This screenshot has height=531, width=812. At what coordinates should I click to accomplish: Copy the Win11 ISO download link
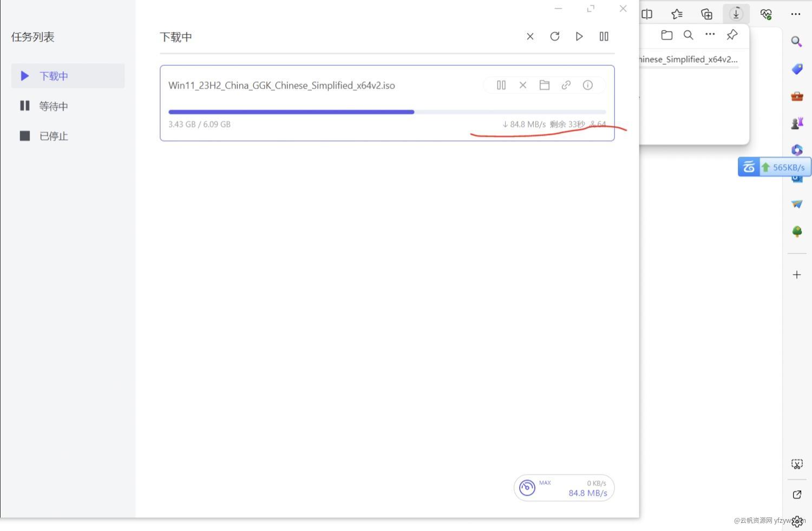(566, 85)
